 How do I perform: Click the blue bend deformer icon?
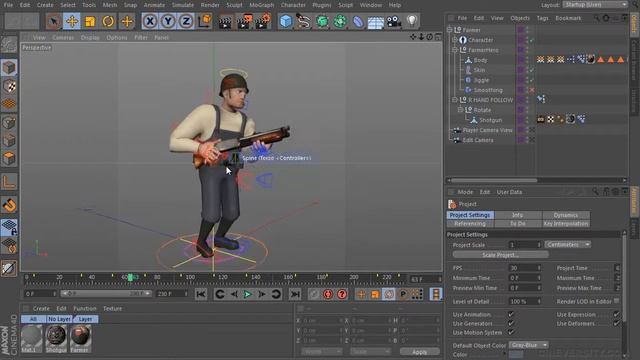pos(358,21)
